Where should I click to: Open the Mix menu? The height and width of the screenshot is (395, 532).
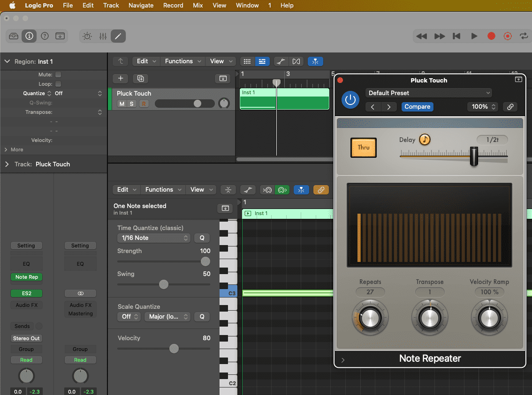(x=198, y=6)
